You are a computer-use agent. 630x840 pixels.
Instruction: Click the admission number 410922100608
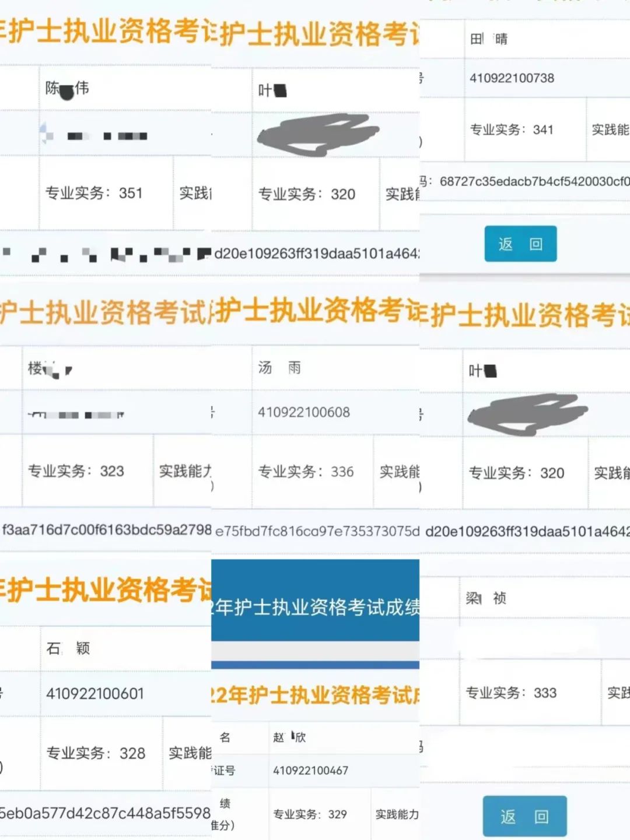(304, 412)
